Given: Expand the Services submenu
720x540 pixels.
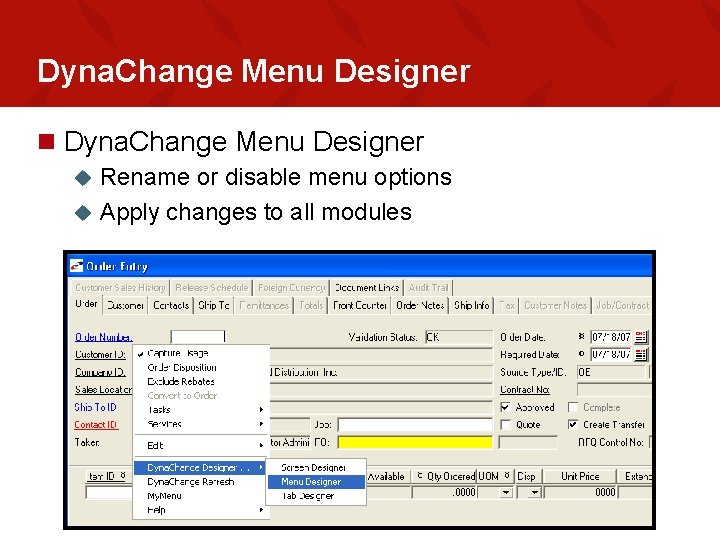Looking at the screenshot, I should (x=202, y=424).
